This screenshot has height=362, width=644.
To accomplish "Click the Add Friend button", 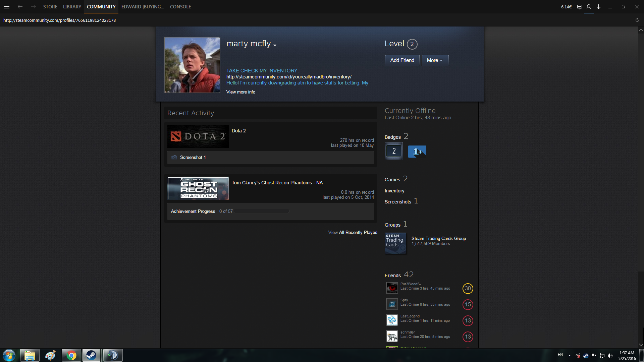I will [402, 60].
